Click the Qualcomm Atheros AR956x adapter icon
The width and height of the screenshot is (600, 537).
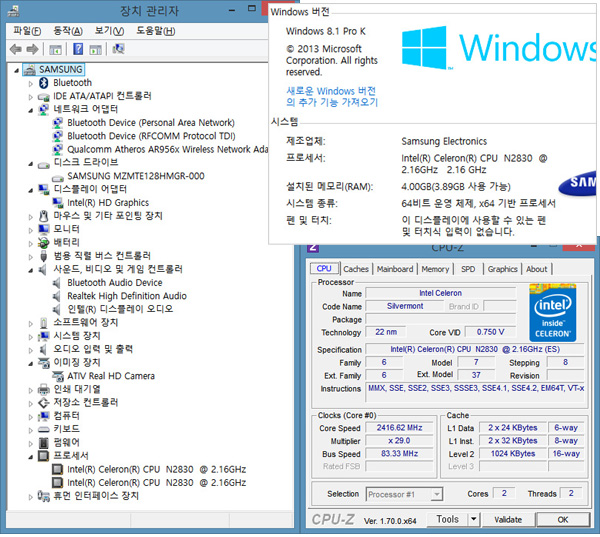tap(58, 149)
